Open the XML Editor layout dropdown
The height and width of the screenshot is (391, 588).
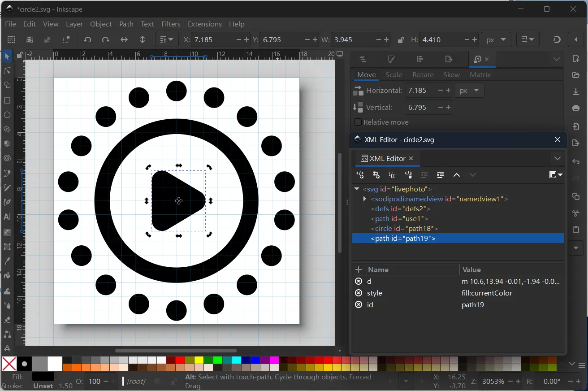point(556,175)
